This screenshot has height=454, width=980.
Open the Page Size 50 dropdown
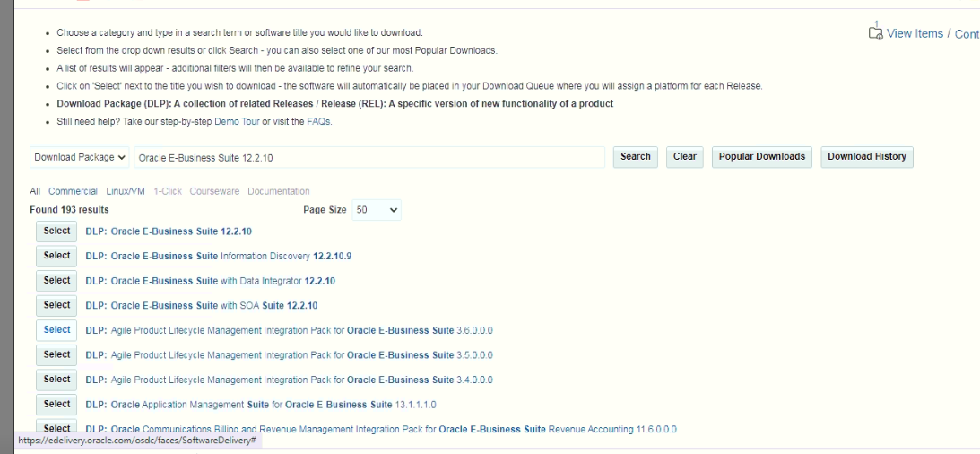coord(377,210)
